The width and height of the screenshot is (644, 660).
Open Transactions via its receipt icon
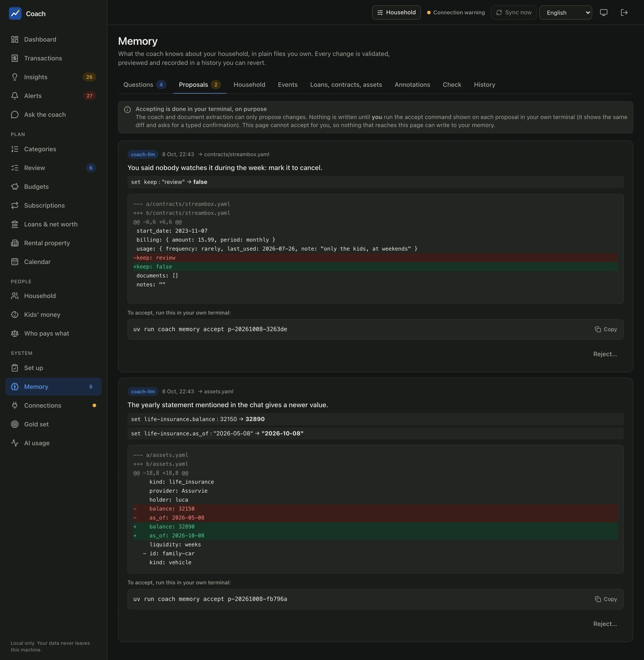coord(15,58)
